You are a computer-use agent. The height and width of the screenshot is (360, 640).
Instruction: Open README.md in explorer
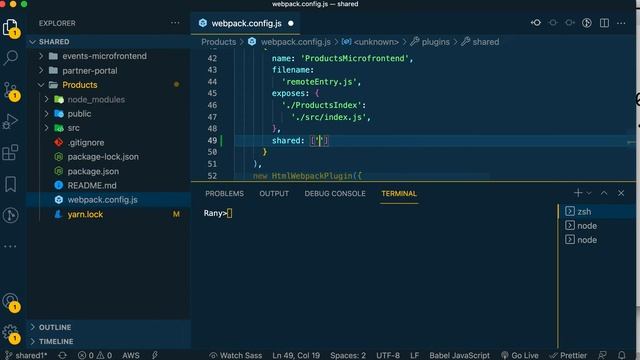point(92,185)
